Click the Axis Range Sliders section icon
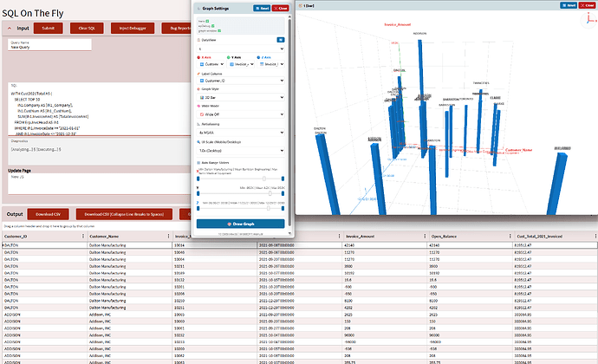Screen dimensions: 598x364 198,163
